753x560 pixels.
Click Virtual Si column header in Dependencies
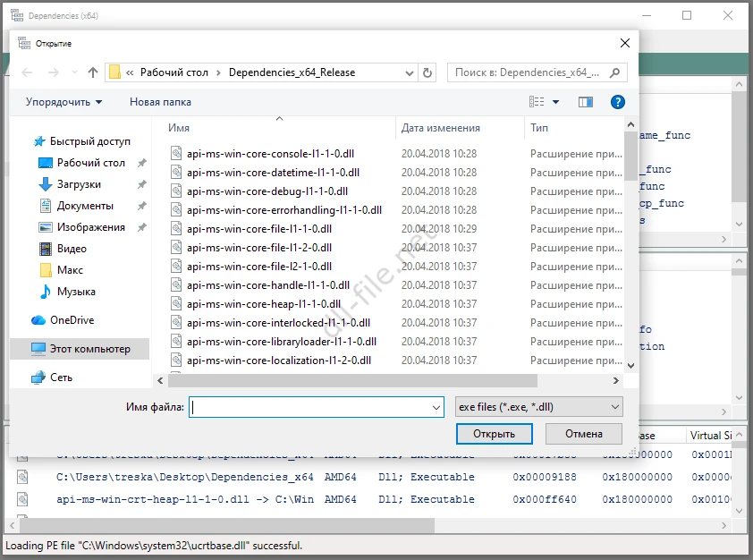coord(711,436)
